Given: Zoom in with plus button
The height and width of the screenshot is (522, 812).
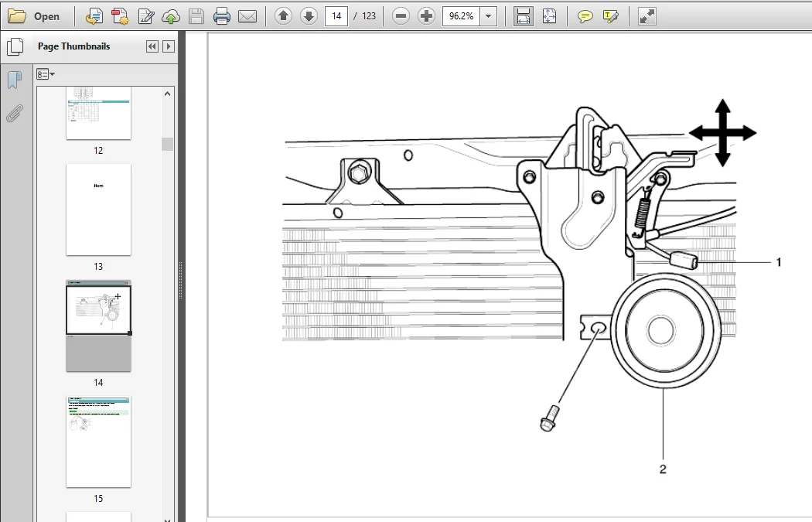Looking at the screenshot, I should pyautogui.click(x=426, y=16).
